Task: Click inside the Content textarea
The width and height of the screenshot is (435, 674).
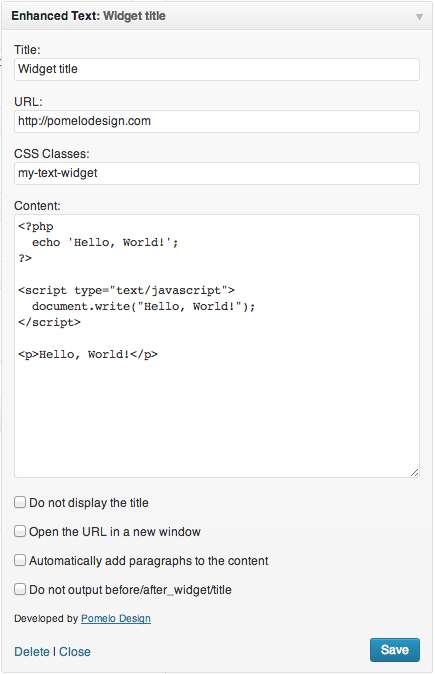Action: [x=217, y=346]
